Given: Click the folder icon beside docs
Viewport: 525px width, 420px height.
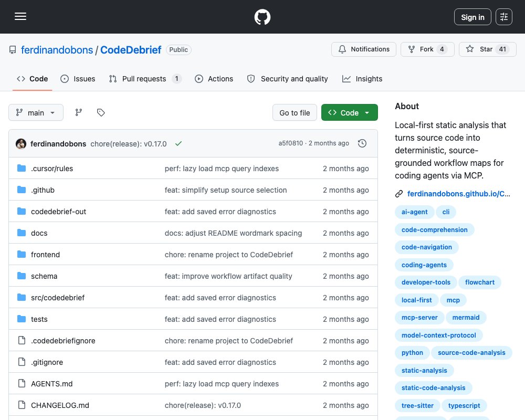Looking at the screenshot, I should (22, 233).
